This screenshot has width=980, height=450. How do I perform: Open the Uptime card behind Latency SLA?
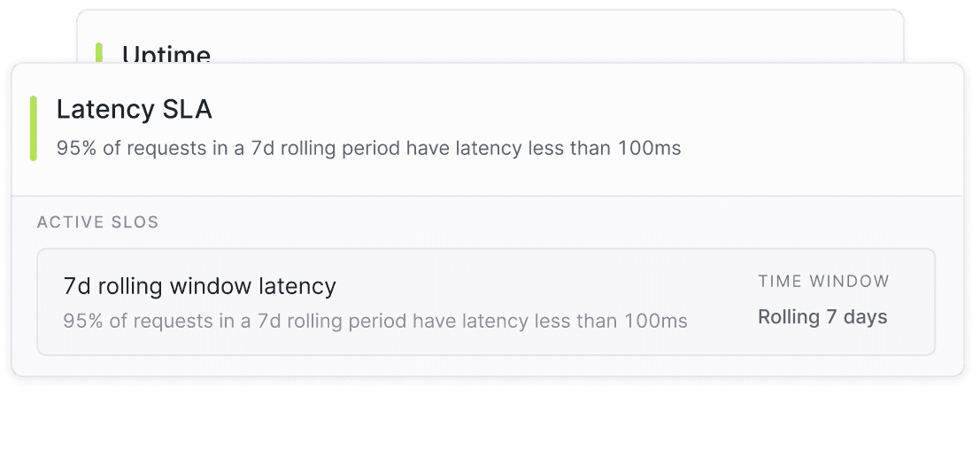166,54
